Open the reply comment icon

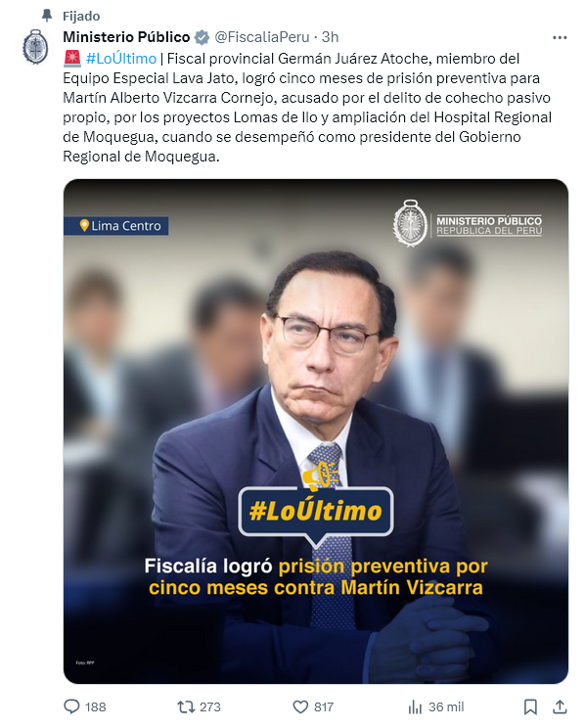[71, 706]
